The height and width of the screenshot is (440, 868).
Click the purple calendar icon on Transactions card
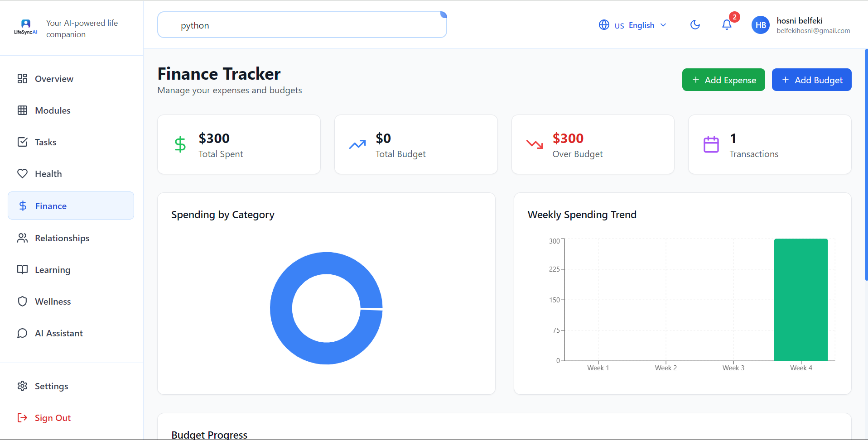711,144
